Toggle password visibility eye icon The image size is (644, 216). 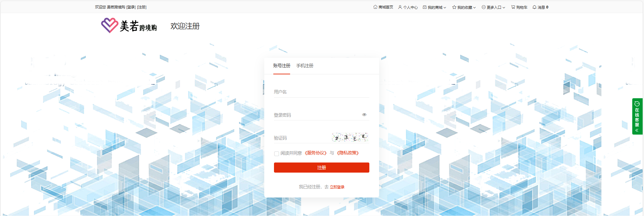pos(364,115)
